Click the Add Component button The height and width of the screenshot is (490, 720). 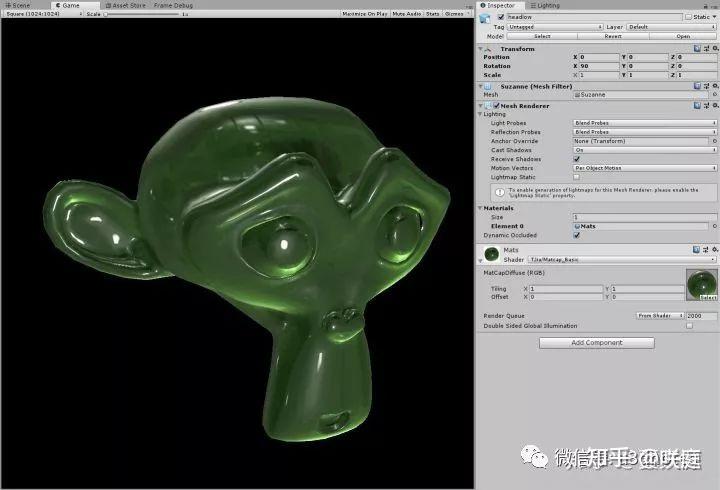point(596,343)
